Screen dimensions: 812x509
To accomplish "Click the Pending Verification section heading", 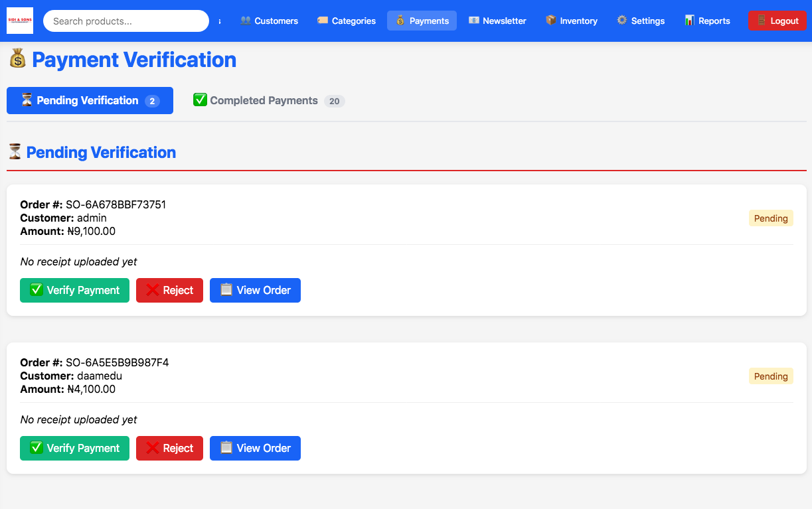I will point(92,152).
